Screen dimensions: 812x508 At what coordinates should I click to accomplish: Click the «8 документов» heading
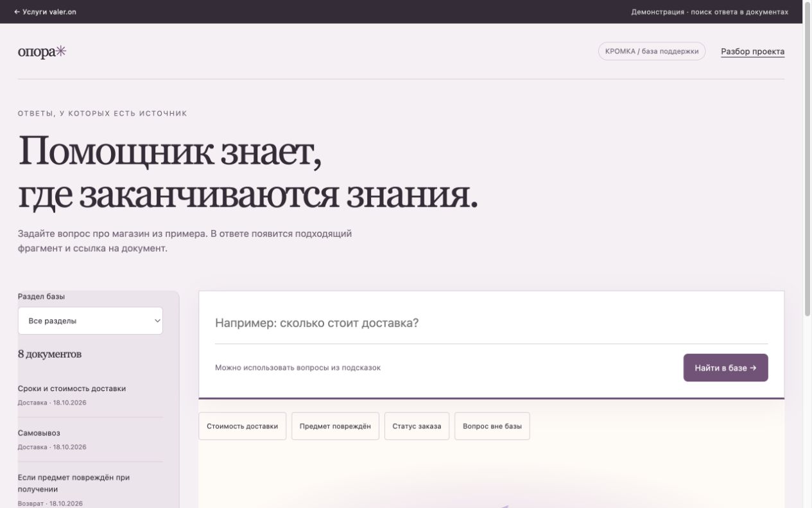coord(50,355)
